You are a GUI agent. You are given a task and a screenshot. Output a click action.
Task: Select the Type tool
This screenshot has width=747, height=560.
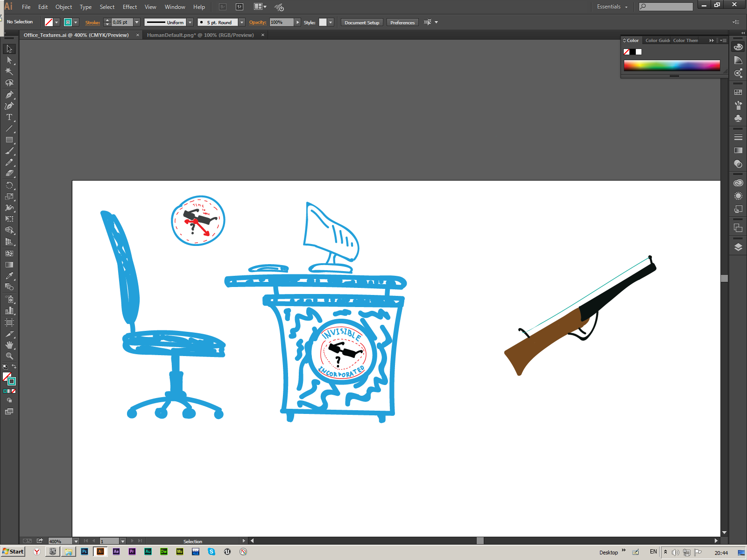pyautogui.click(x=9, y=117)
